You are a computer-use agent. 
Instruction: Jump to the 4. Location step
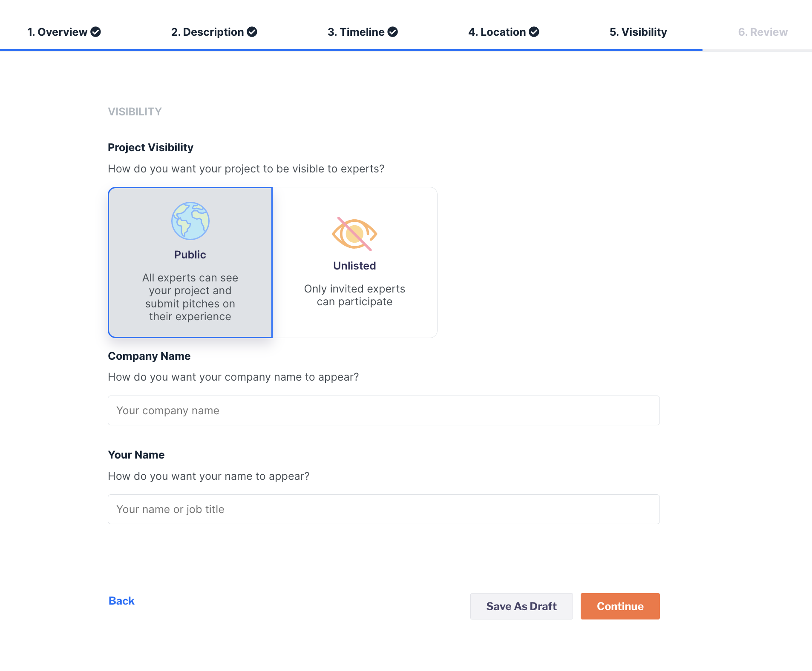coord(504,32)
